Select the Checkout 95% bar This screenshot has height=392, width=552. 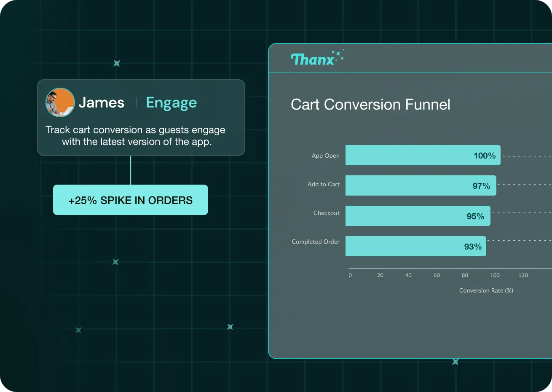coord(418,216)
